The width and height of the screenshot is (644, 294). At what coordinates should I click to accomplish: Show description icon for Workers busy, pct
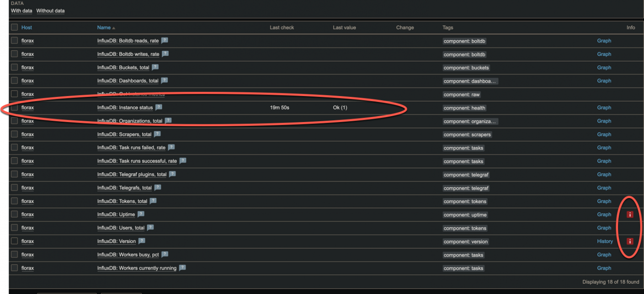(x=165, y=254)
